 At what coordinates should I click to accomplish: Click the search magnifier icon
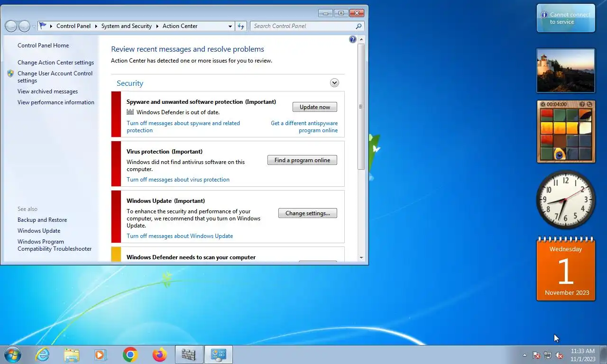point(359,26)
